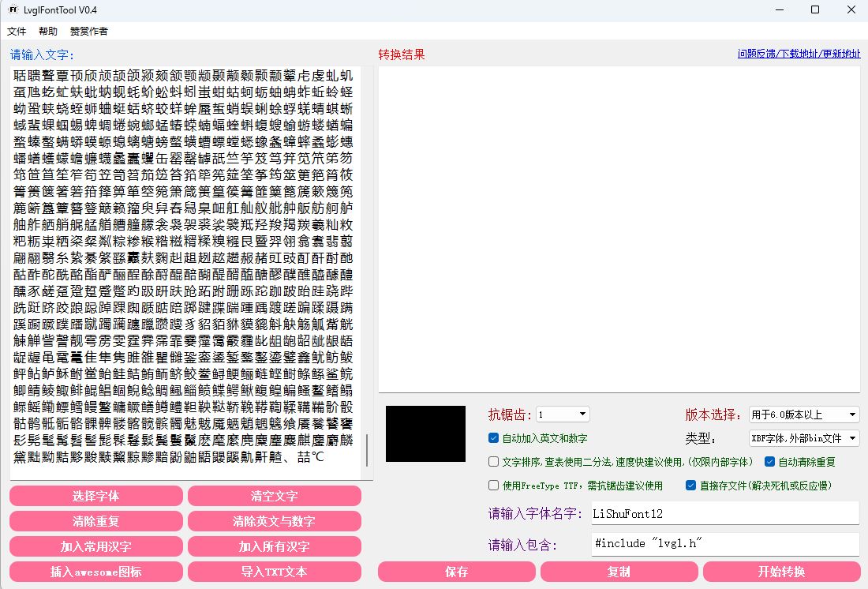Enable the 使用FreeType TTF checkbox

click(x=494, y=485)
